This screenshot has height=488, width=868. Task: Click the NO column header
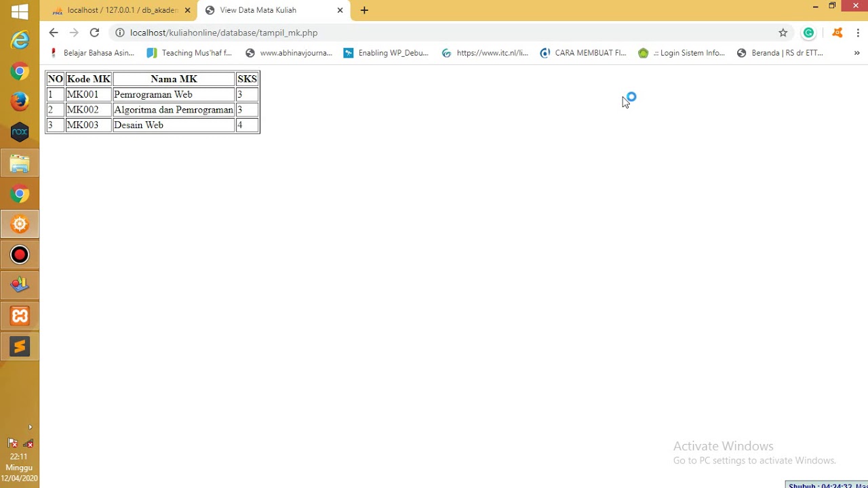(55, 79)
